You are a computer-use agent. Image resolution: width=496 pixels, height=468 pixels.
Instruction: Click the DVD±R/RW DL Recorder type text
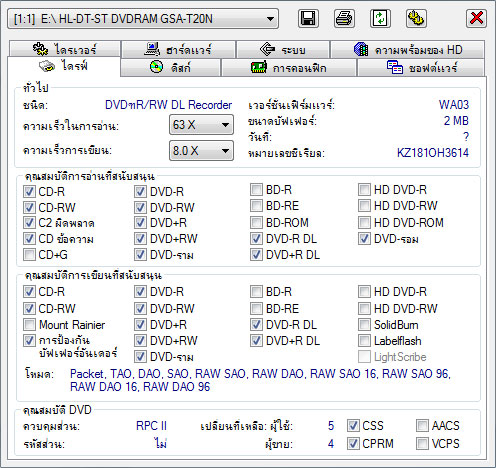click(x=168, y=105)
